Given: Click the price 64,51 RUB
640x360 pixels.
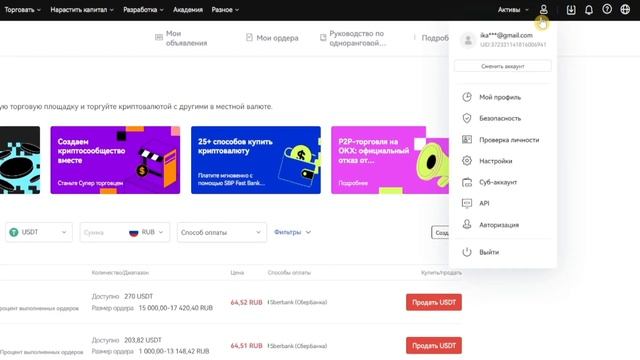Looking at the screenshot, I should 246,346.
